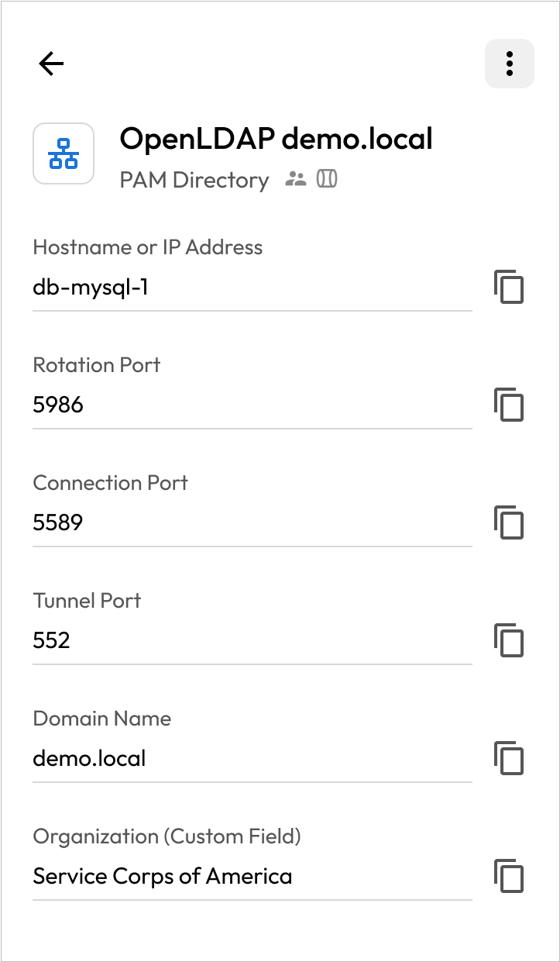Go back using the left arrow
The height and width of the screenshot is (962, 560).
pyautogui.click(x=51, y=64)
